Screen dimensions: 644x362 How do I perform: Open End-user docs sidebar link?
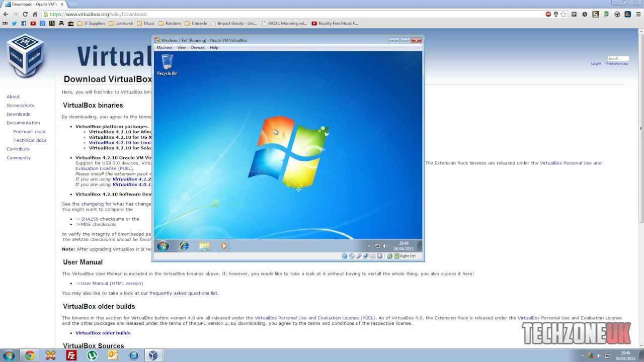(29, 132)
